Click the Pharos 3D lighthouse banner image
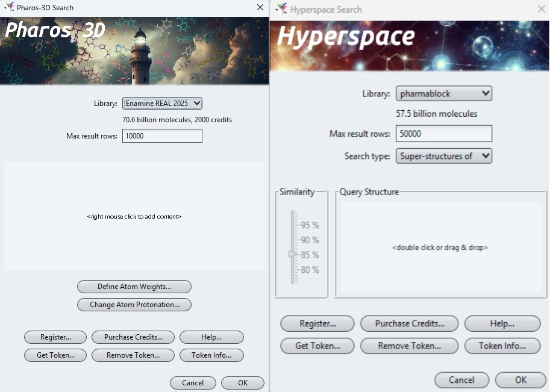 click(134, 51)
